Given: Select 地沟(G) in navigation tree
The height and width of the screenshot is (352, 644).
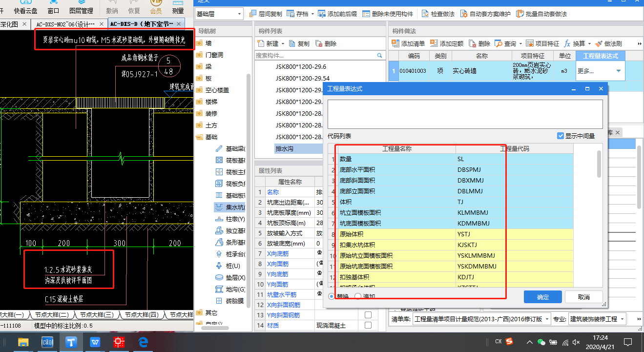Looking at the screenshot, I should [230, 289].
